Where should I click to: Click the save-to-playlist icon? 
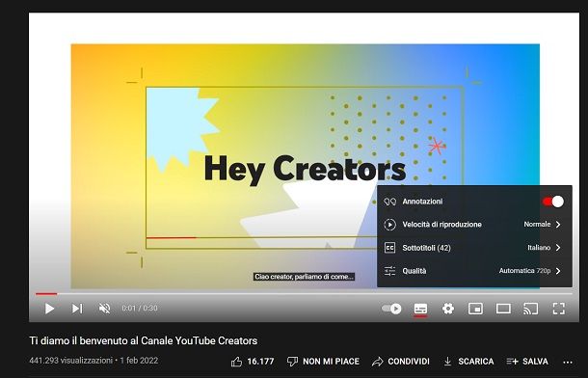(512, 362)
